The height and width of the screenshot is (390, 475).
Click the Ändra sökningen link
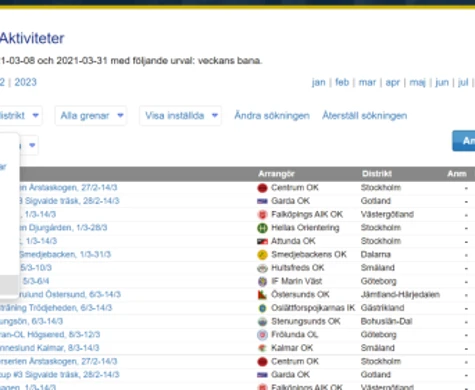(x=272, y=116)
